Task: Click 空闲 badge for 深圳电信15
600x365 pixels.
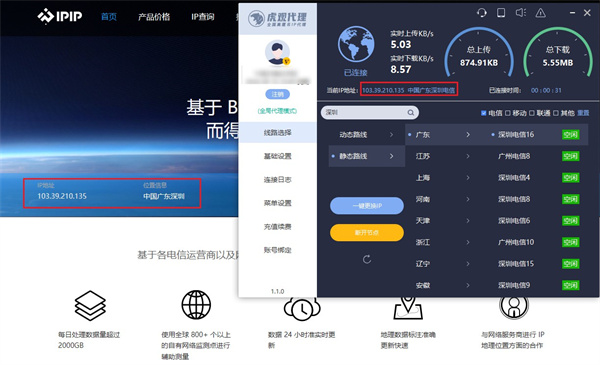Action: 570,264
